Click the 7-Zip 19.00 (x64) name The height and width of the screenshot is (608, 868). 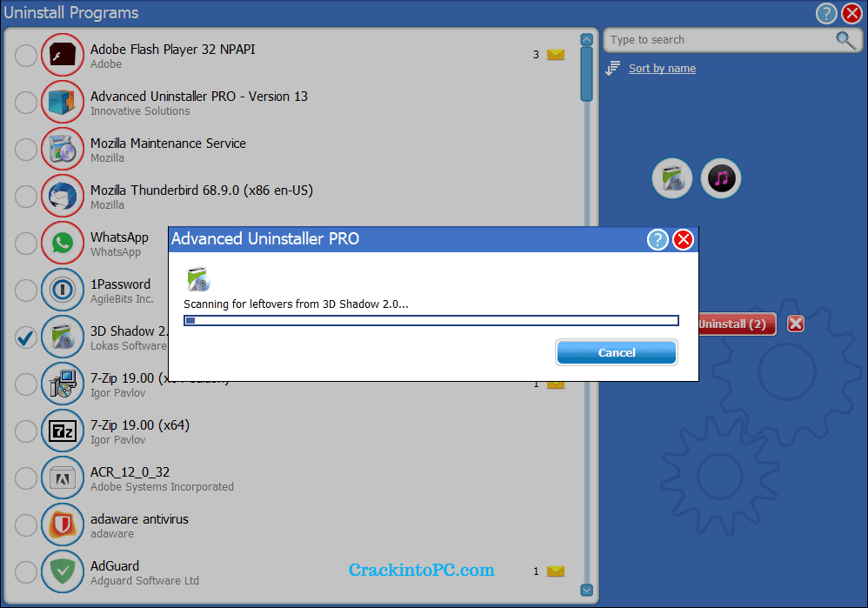[139, 425]
